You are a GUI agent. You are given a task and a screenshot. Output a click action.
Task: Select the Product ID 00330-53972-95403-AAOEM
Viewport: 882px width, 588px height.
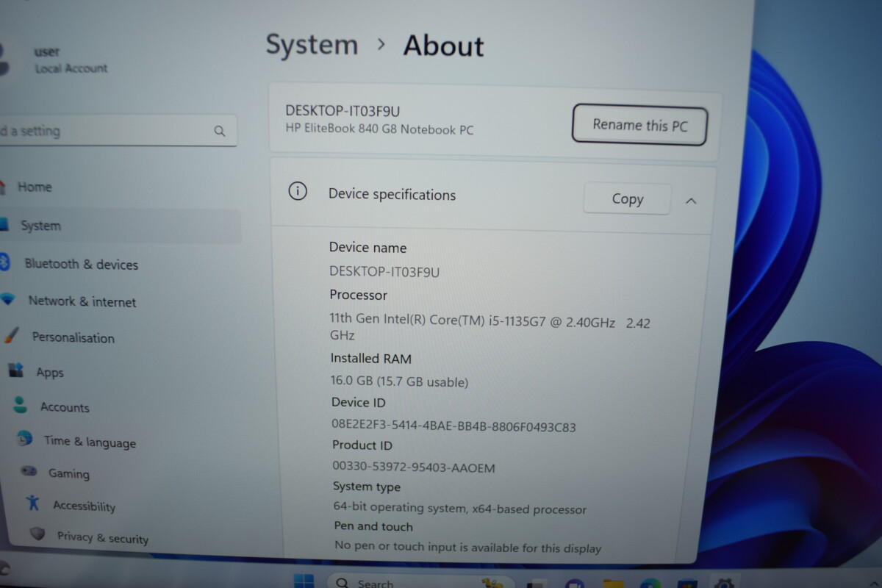(x=414, y=467)
